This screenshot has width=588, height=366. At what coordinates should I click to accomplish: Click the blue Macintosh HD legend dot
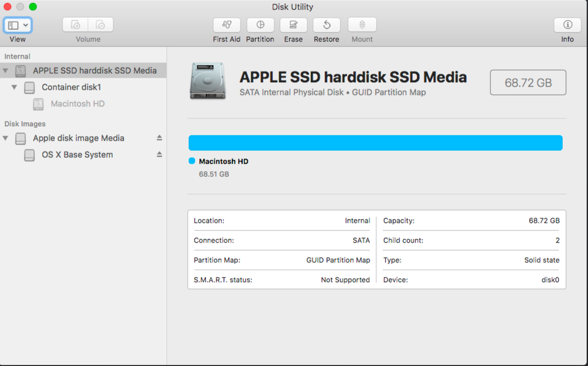point(192,161)
